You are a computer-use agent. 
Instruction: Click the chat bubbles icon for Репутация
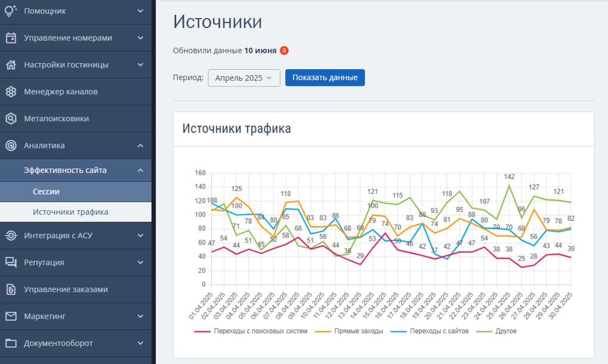coord(11,263)
